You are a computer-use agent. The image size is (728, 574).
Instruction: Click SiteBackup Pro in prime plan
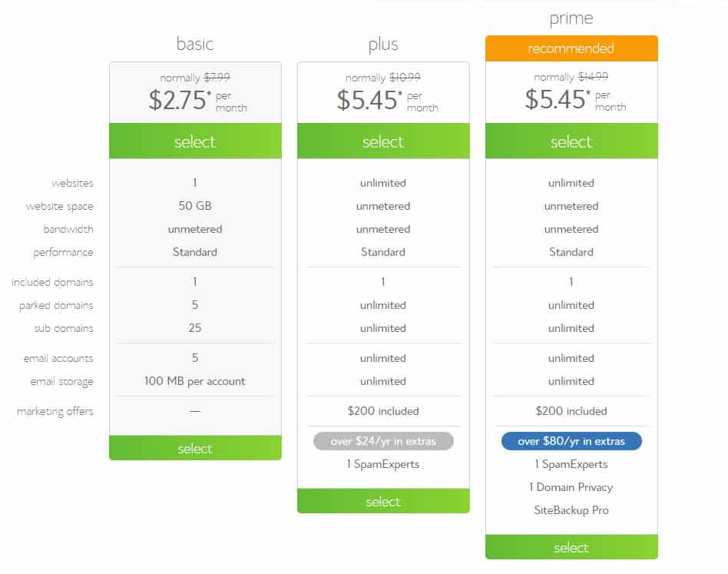(x=571, y=510)
